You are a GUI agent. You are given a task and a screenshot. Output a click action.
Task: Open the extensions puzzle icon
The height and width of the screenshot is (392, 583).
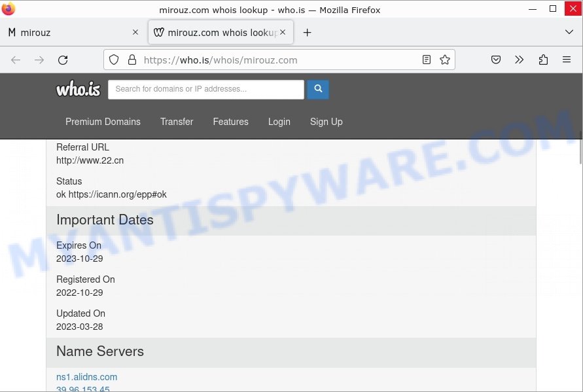(x=543, y=60)
